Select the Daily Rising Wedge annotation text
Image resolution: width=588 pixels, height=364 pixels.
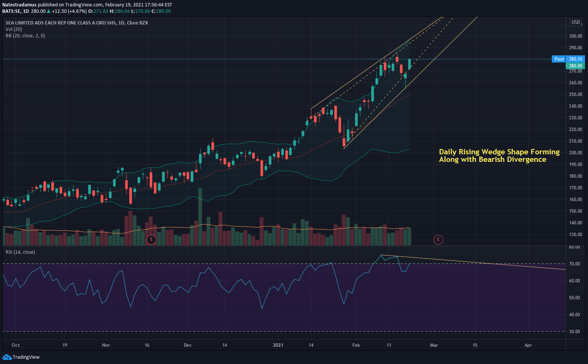pos(499,155)
